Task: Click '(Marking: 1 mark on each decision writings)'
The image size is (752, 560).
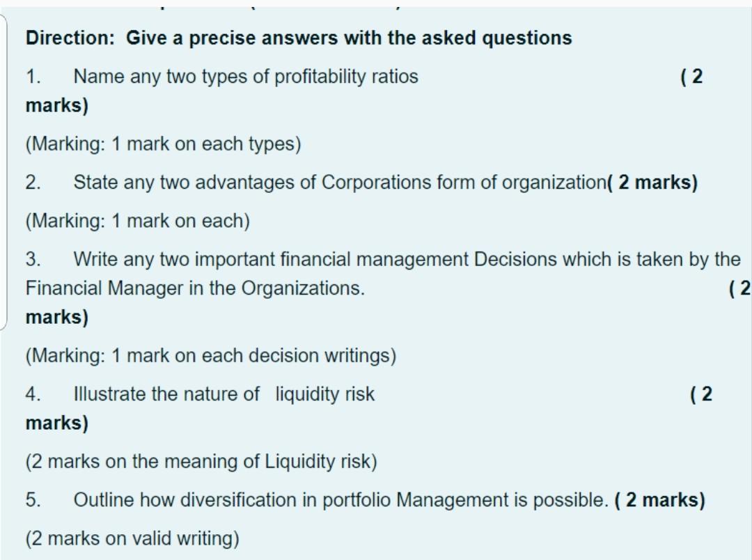Action: click(x=211, y=356)
